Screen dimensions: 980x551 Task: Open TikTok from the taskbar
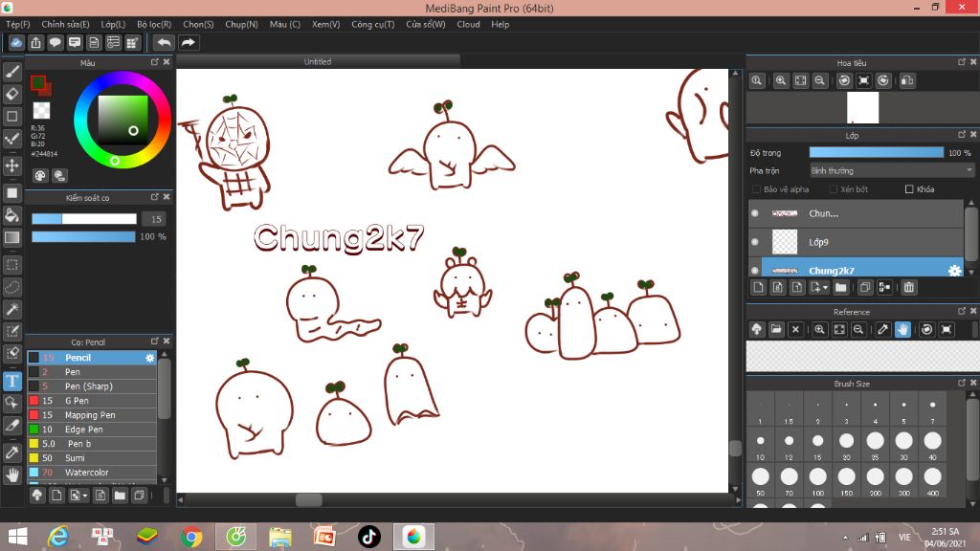368,537
